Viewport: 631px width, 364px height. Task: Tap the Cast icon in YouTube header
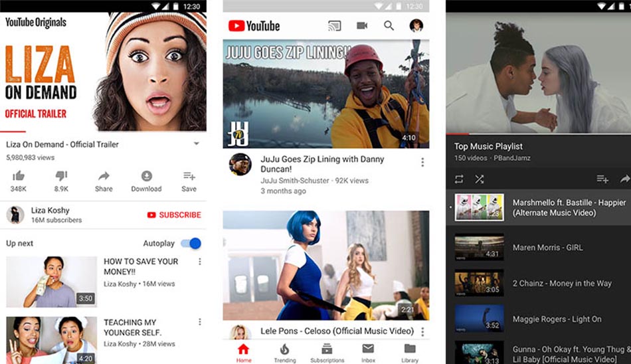pyautogui.click(x=334, y=26)
